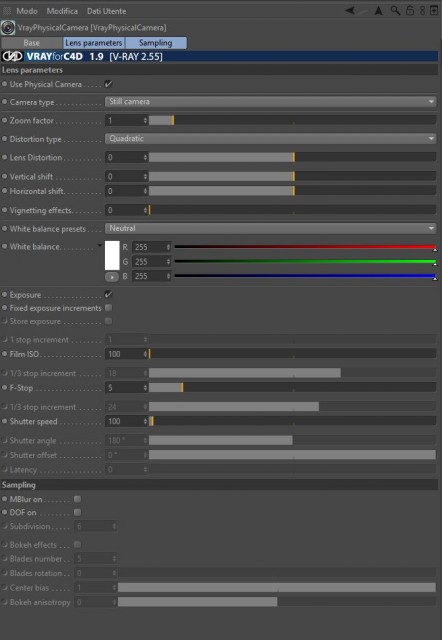
Task: Click the lock element padlock icon
Action: [x=410, y=11]
